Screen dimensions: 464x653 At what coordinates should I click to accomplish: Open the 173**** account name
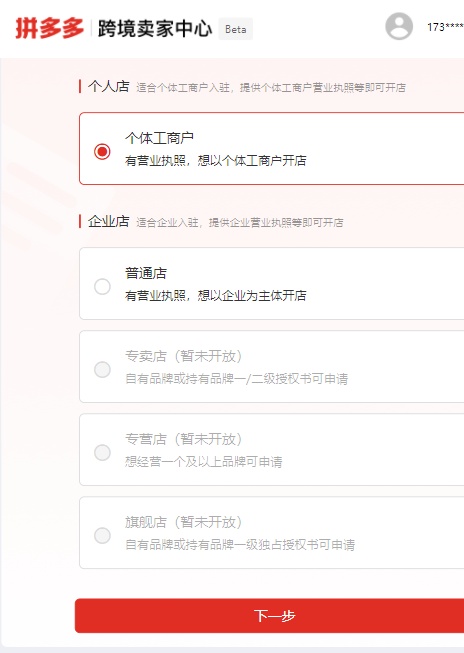tap(445, 27)
